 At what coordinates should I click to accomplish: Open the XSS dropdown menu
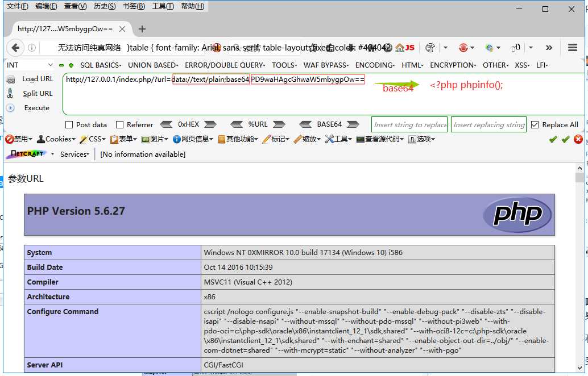[522, 65]
